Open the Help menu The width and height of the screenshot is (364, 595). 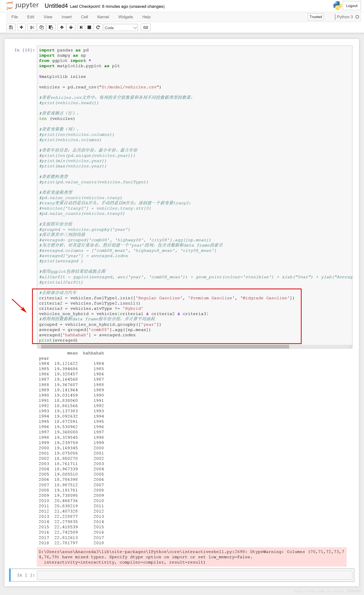point(146,17)
